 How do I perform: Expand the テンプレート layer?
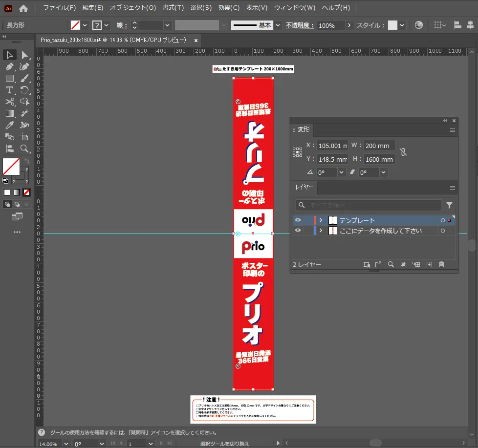tap(321, 220)
